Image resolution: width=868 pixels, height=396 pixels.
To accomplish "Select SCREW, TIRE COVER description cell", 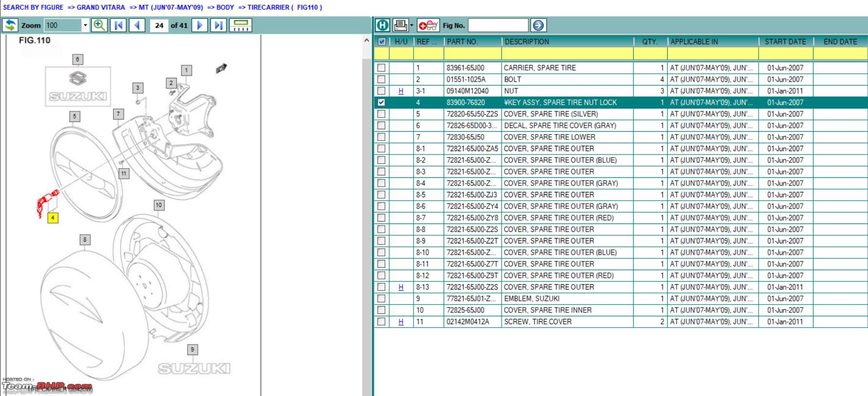I will (x=567, y=322).
